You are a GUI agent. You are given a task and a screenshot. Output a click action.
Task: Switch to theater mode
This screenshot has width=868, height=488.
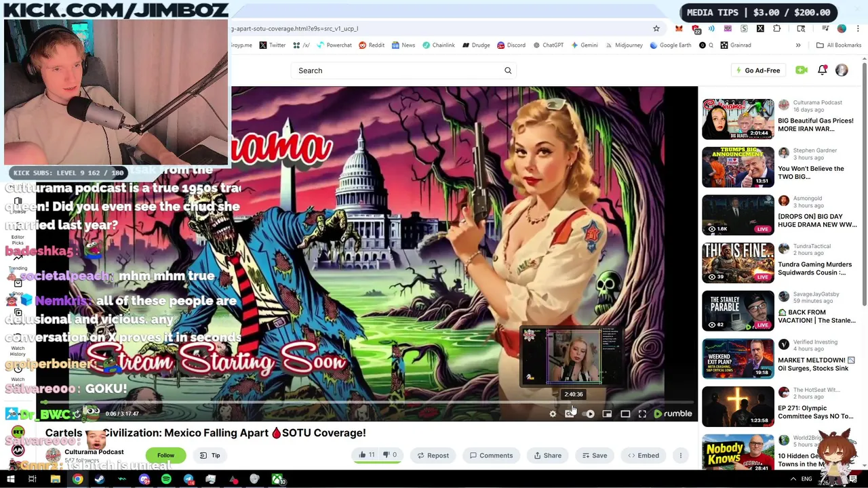point(625,413)
